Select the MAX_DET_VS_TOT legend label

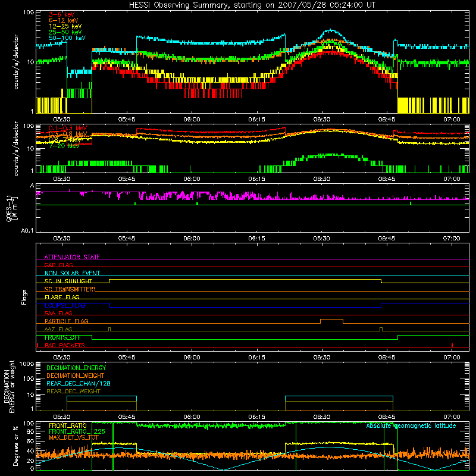74,437
